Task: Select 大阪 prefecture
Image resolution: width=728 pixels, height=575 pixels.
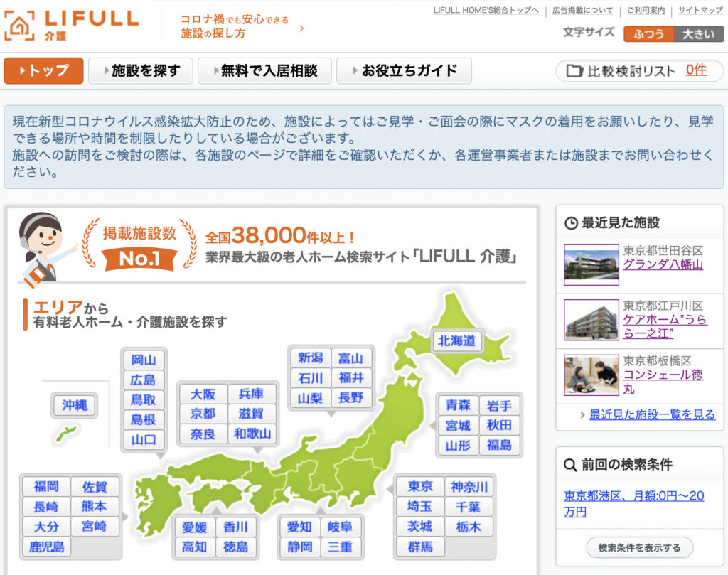Action: click(x=203, y=394)
